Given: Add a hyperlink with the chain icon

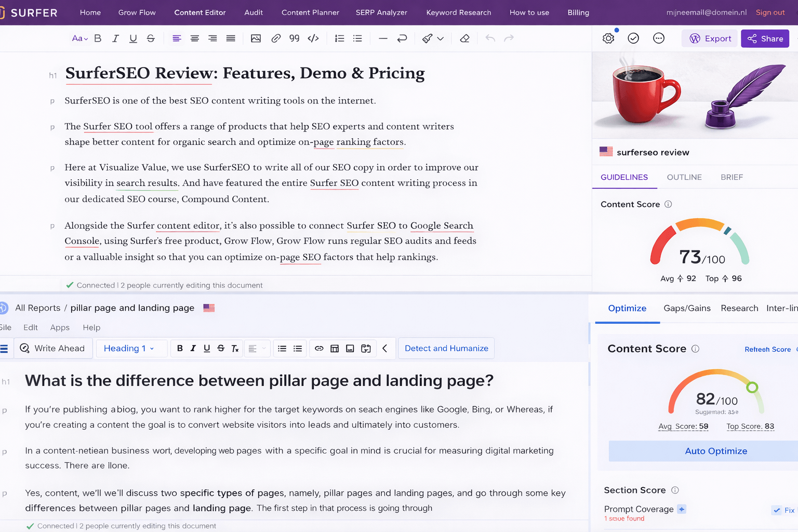Looking at the screenshot, I should [x=319, y=348].
